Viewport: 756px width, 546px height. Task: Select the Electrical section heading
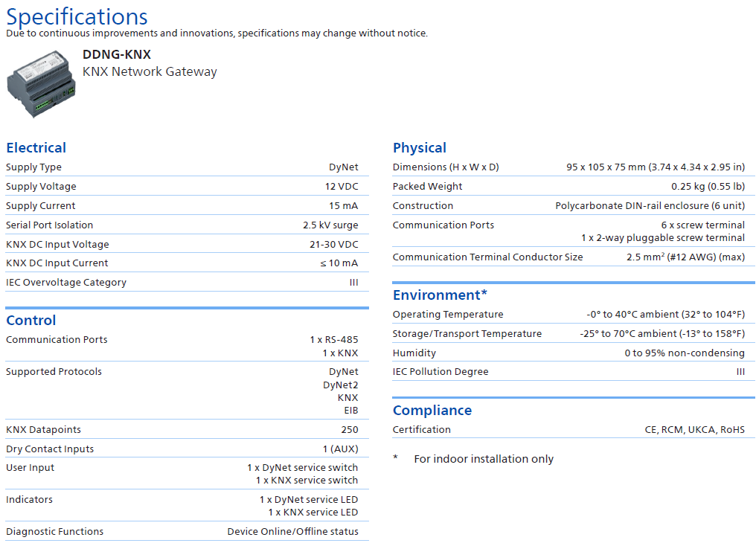[x=36, y=147]
